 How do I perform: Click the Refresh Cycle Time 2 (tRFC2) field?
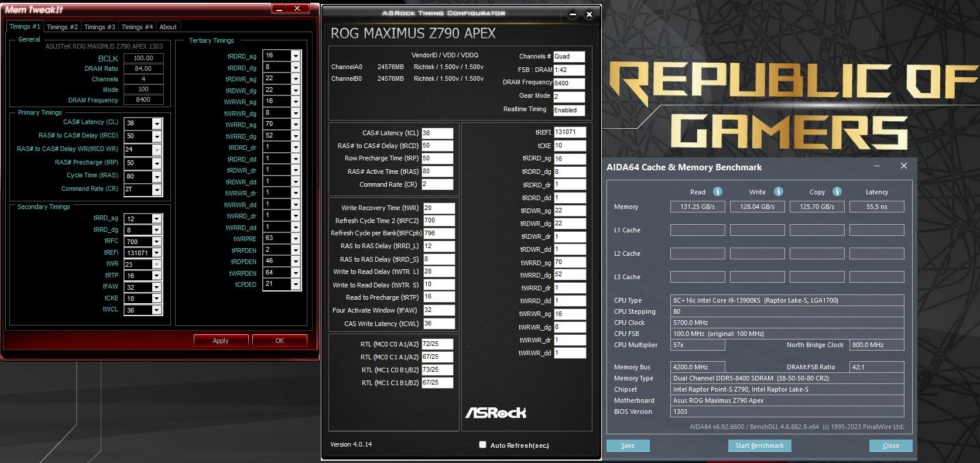point(438,221)
